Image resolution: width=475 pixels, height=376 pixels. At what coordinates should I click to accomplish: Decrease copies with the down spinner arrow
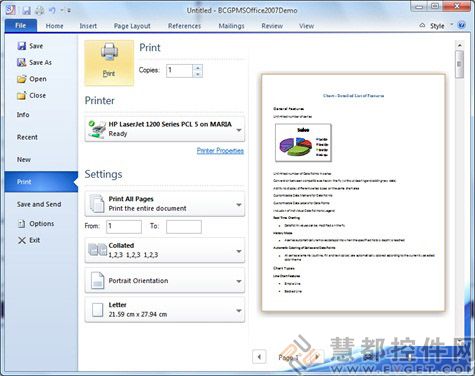coord(198,74)
